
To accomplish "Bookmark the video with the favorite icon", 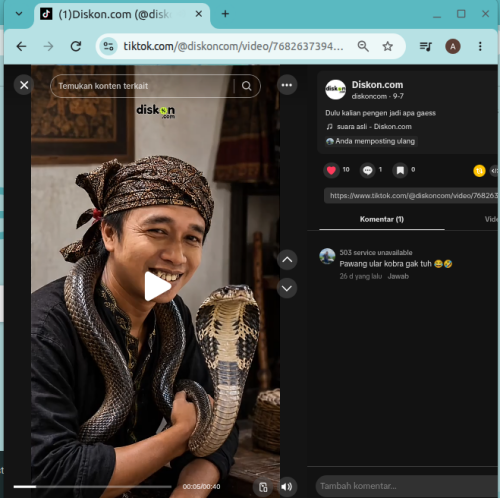I will click(400, 170).
